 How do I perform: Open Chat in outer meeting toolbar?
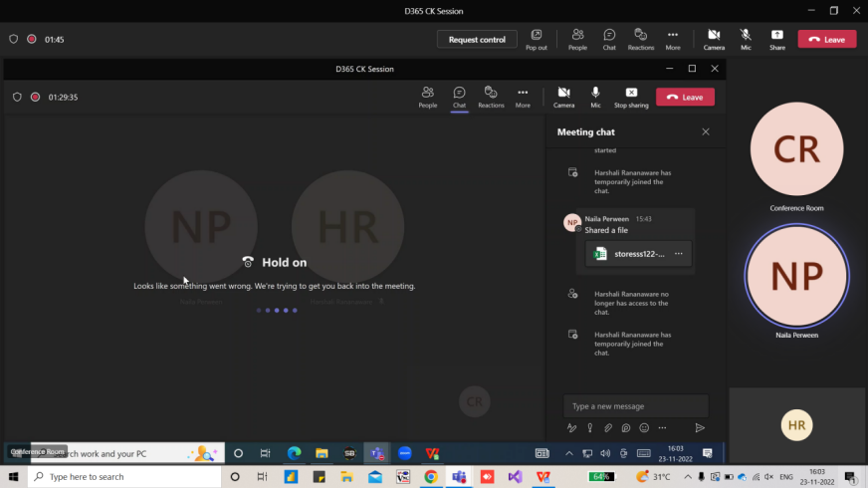point(609,39)
